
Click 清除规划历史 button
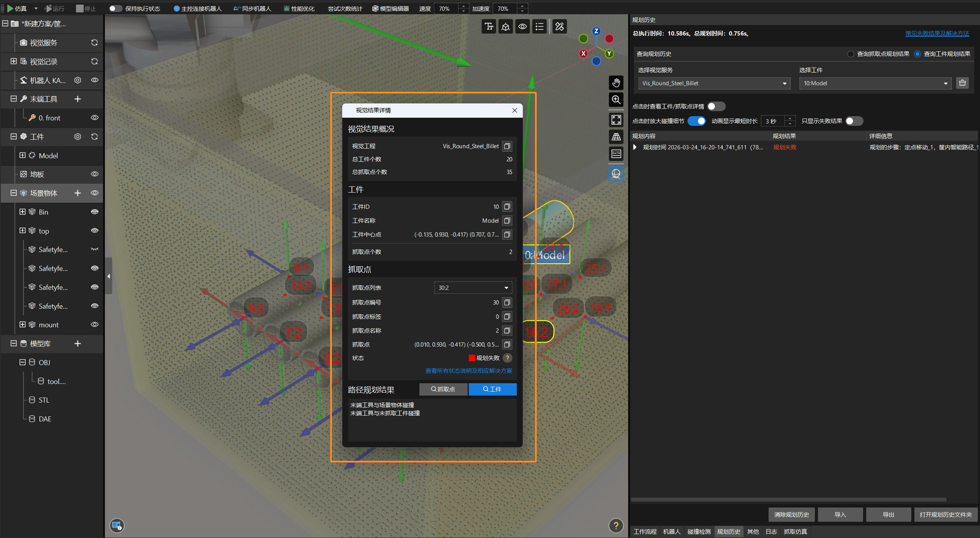(791, 515)
